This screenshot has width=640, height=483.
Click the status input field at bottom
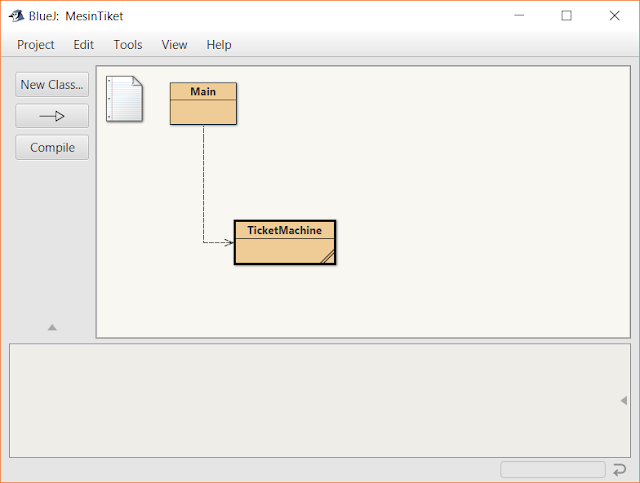coord(553,470)
